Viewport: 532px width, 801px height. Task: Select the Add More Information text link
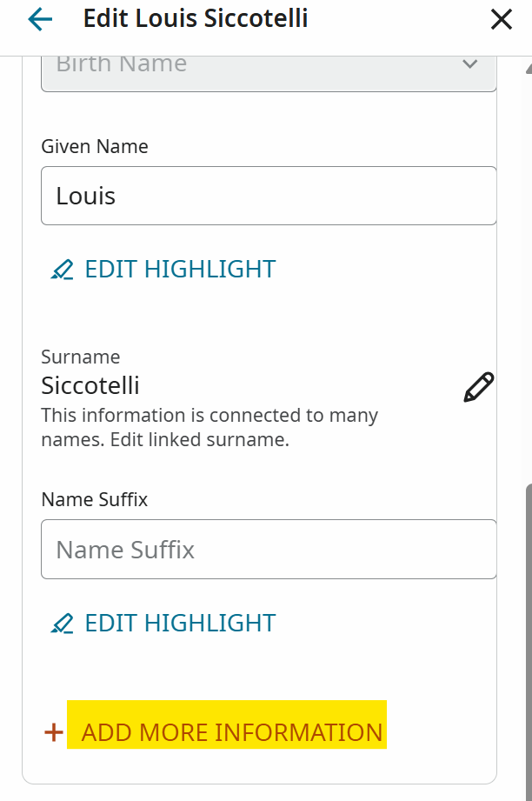click(231, 732)
